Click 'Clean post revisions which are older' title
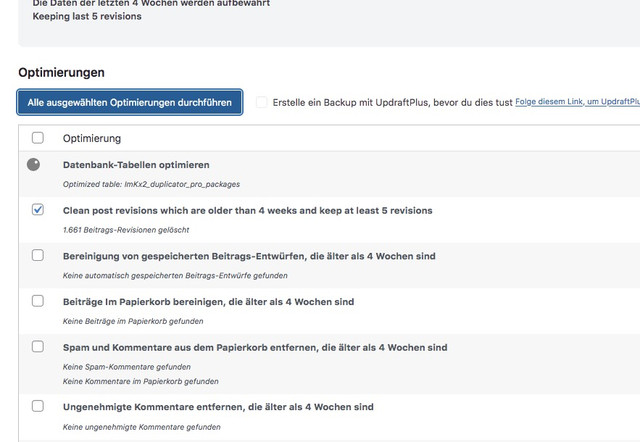The image size is (640, 442). [247, 211]
